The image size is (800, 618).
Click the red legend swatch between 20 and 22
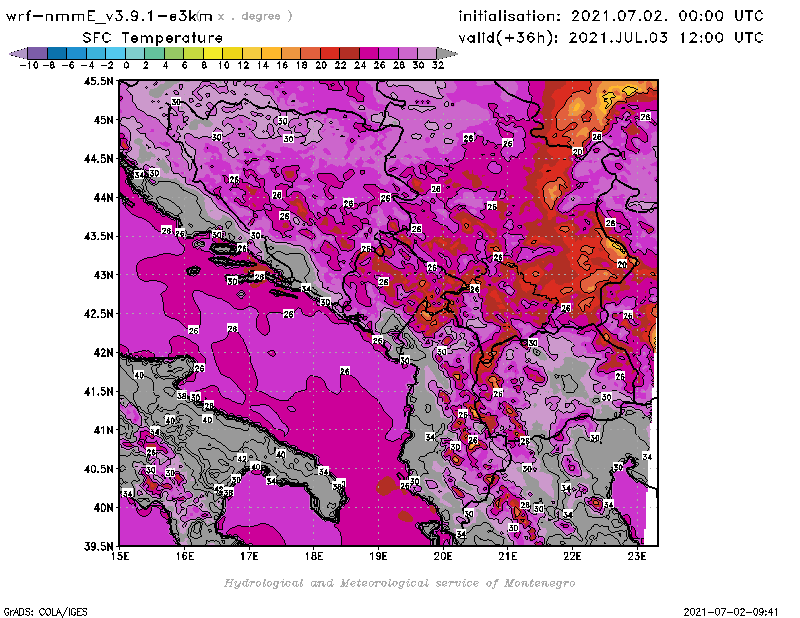tap(330, 53)
